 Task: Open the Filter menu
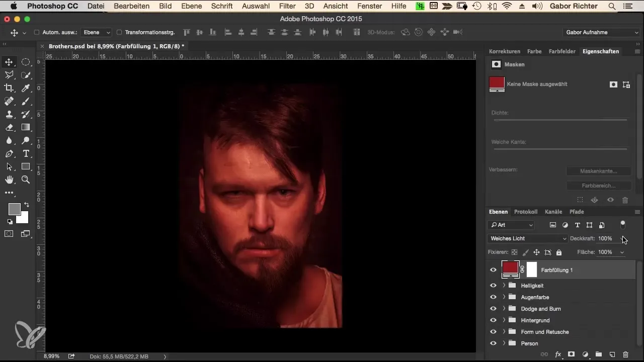[287, 6]
